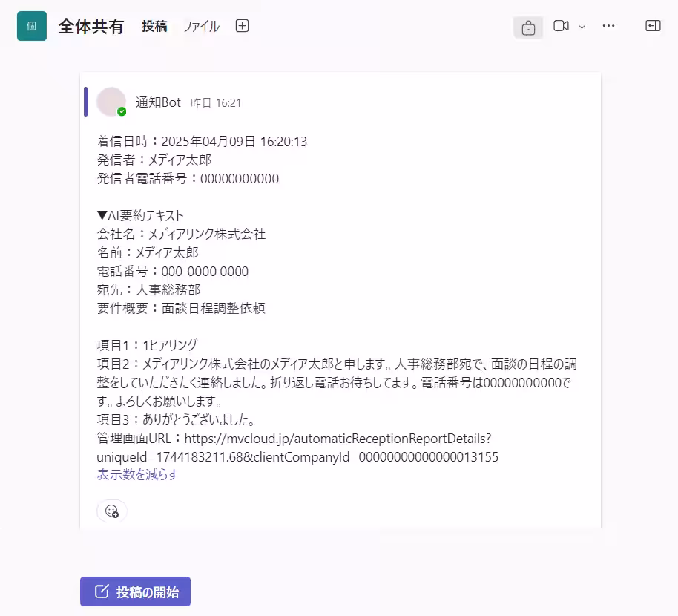
Task: Open 通知Bot's profile picture
Action: [x=111, y=101]
